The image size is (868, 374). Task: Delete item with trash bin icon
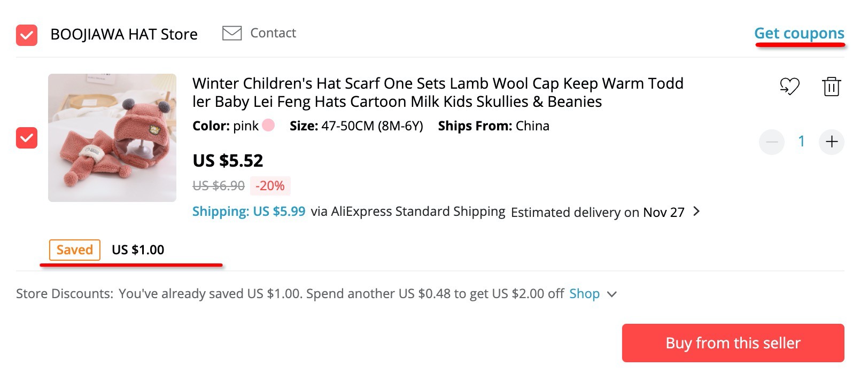(831, 86)
